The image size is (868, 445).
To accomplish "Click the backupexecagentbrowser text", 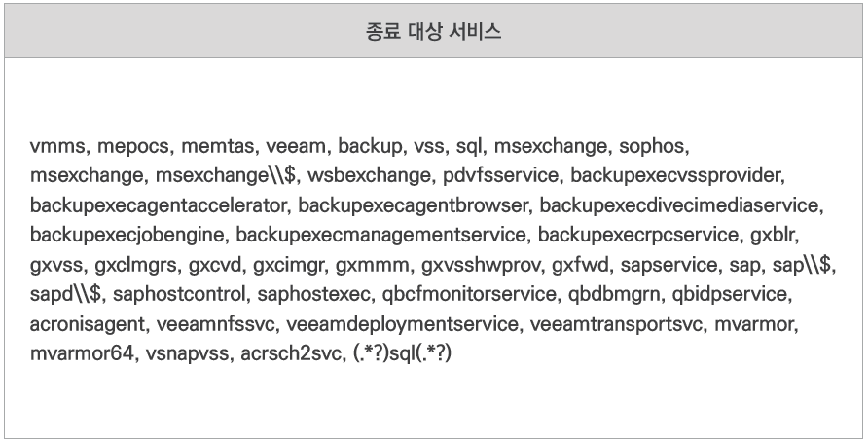I will [x=414, y=206].
